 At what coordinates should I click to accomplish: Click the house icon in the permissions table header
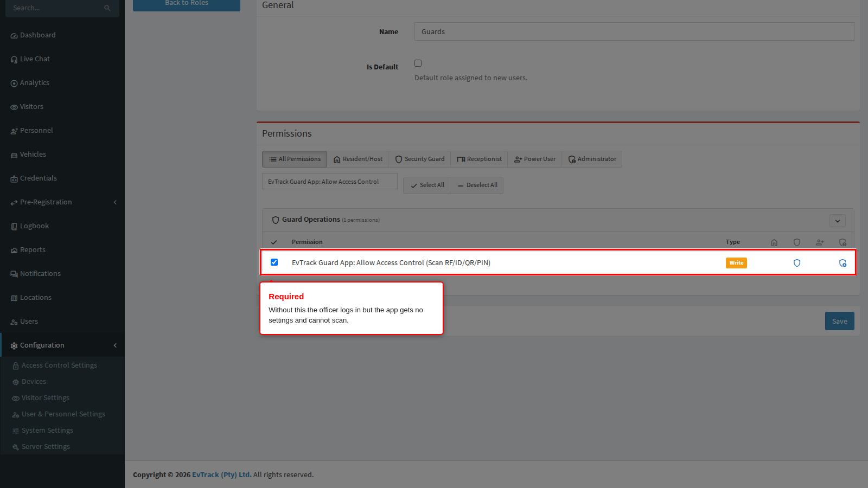tap(774, 242)
